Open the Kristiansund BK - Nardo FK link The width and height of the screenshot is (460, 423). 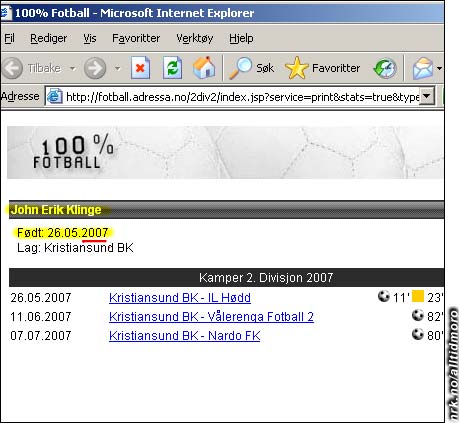point(185,335)
